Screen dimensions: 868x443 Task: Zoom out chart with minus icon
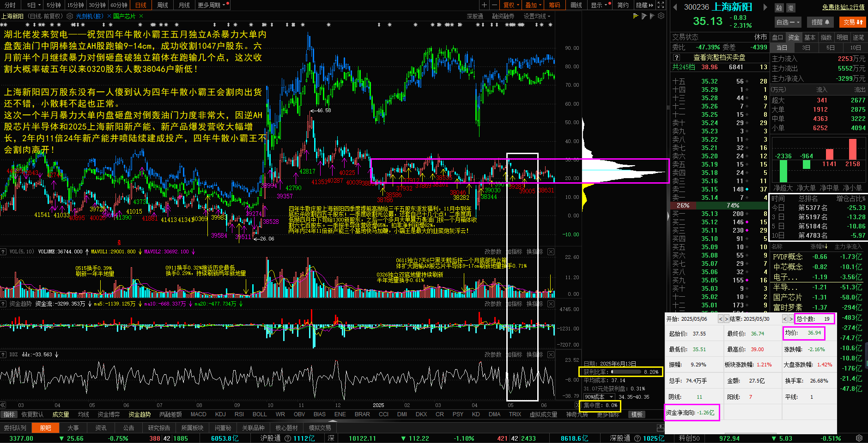pos(494,5)
